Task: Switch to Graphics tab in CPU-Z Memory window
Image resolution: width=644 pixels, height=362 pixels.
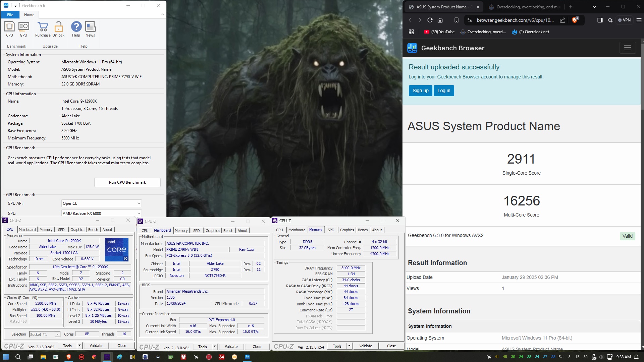Action: (x=347, y=230)
